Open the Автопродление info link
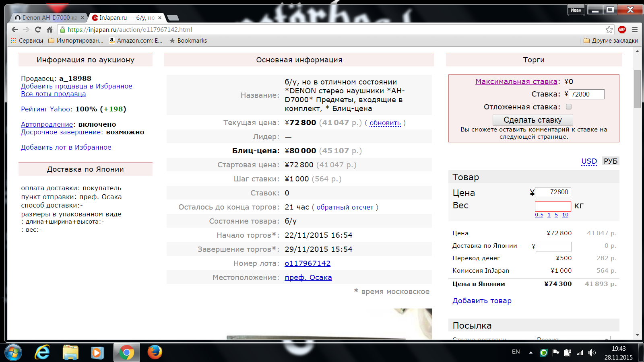This screenshot has height=362, width=644. (47, 124)
